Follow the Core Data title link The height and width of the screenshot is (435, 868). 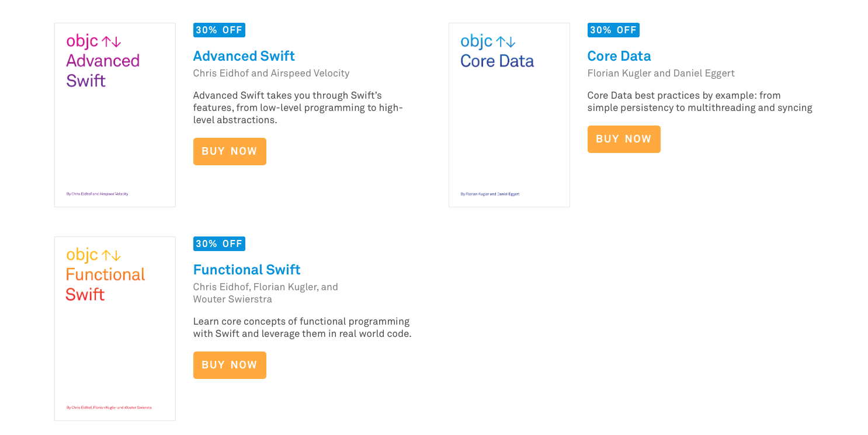pyautogui.click(x=619, y=56)
